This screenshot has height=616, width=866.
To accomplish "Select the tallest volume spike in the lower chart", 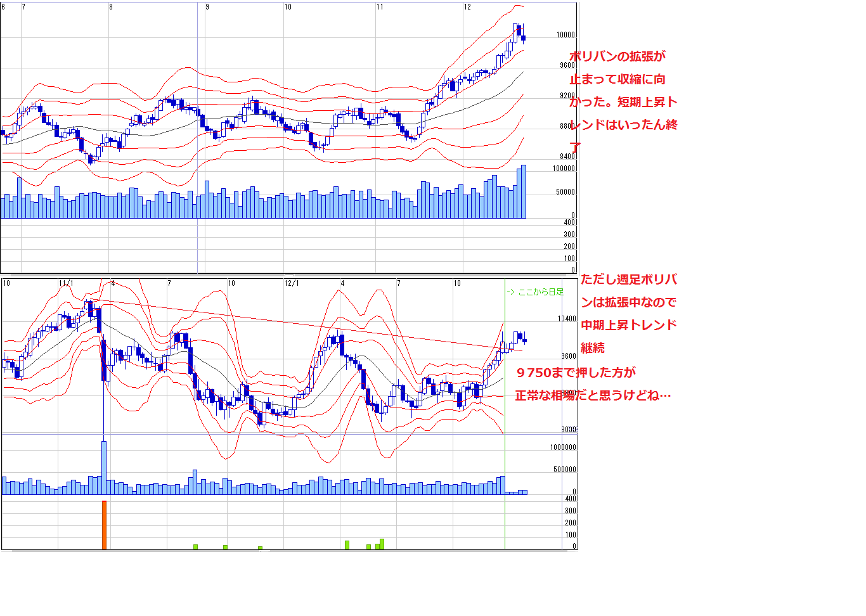I will 104,467.
